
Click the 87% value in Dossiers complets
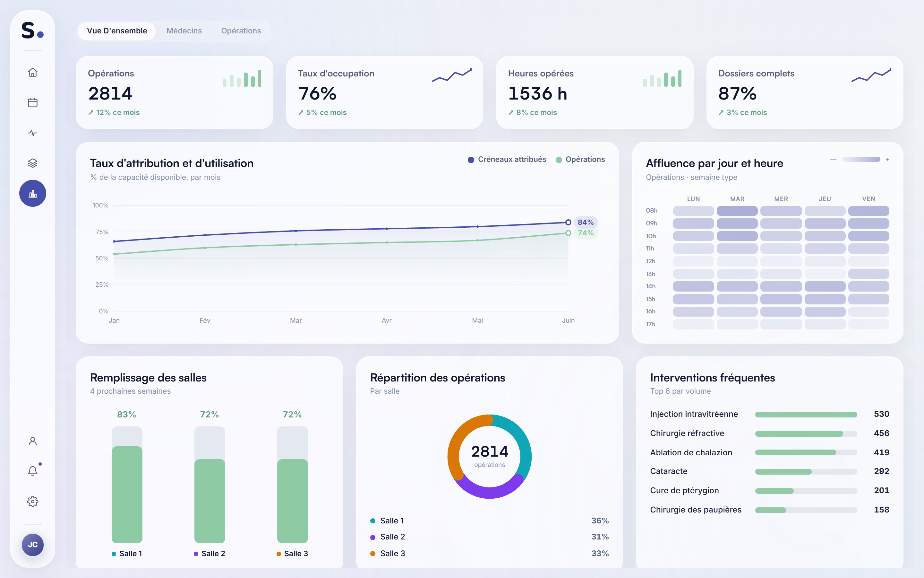point(737,94)
